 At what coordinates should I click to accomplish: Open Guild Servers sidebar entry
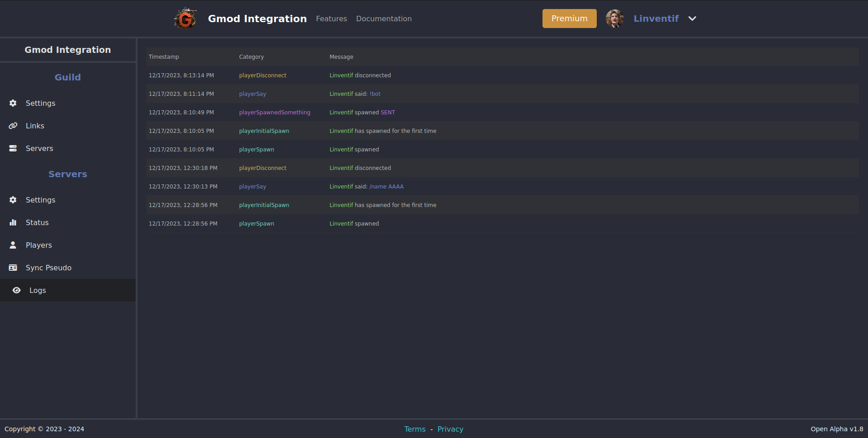click(68, 148)
